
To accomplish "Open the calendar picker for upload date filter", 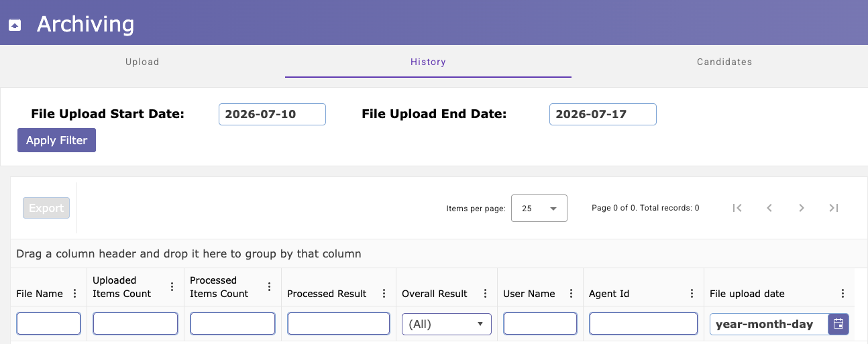I will (x=838, y=324).
